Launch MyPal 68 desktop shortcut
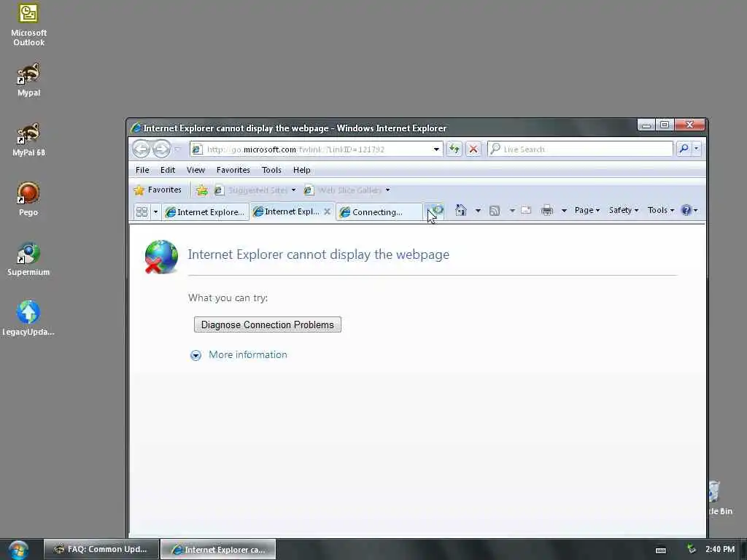The width and height of the screenshot is (747, 560). 28,139
